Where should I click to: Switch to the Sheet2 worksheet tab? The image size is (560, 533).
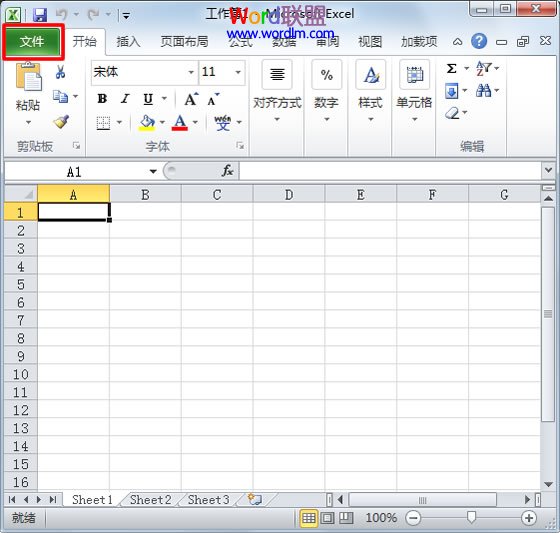point(150,499)
